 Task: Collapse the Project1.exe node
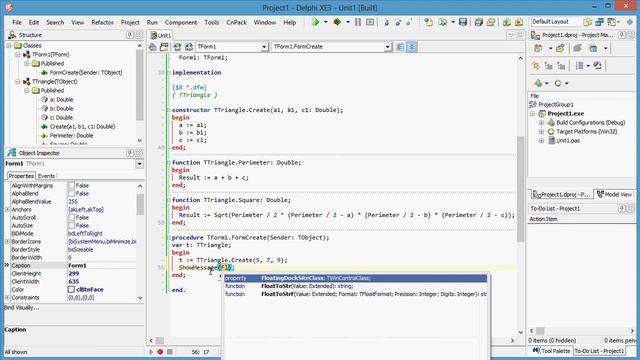533,113
